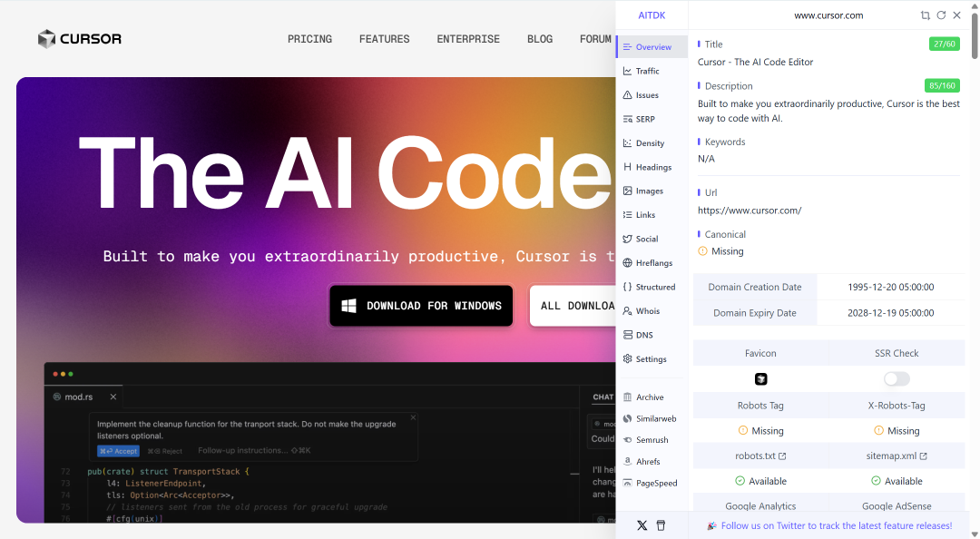Click the Windows logo on download button

pos(348,306)
